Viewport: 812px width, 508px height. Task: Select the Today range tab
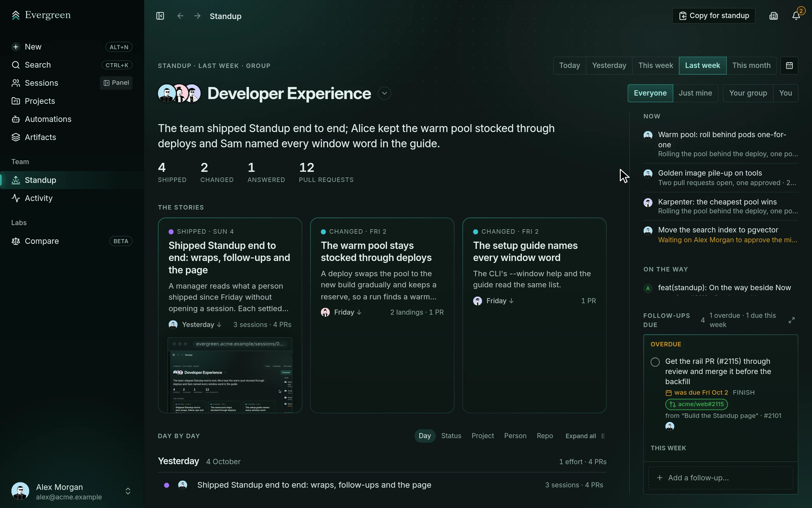[x=569, y=65]
